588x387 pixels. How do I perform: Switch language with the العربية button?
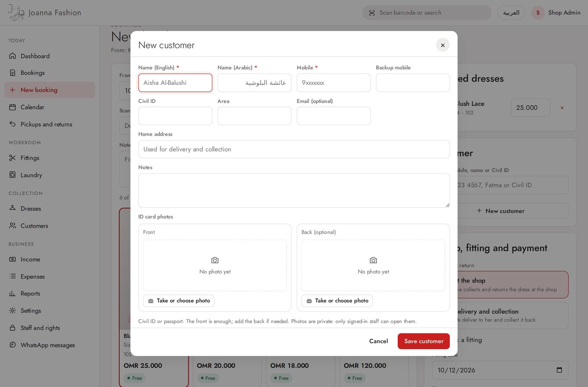pyautogui.click(x=511, y=13)
